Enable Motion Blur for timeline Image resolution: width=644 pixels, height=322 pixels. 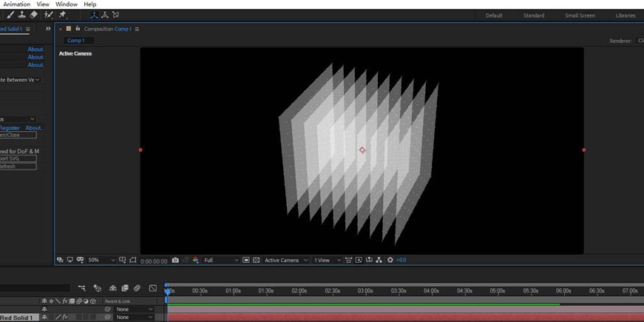[138, 288]
